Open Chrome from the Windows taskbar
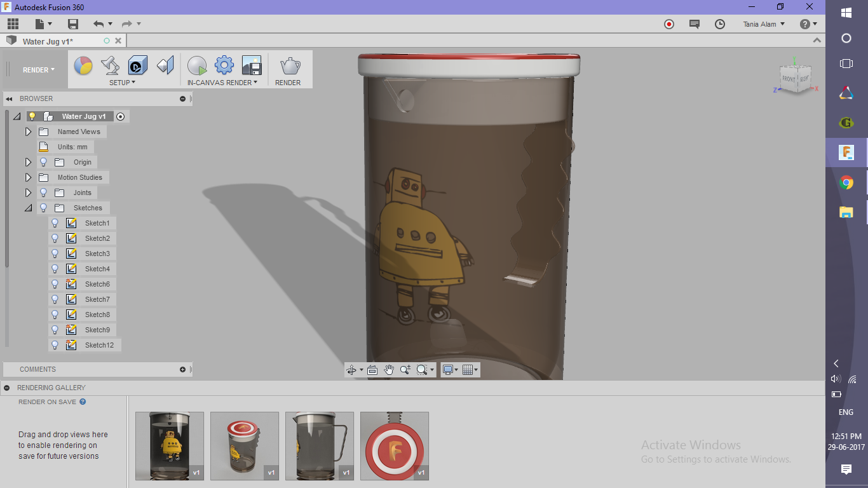Screen dimensions: 868x488 (x=846, y=183)
